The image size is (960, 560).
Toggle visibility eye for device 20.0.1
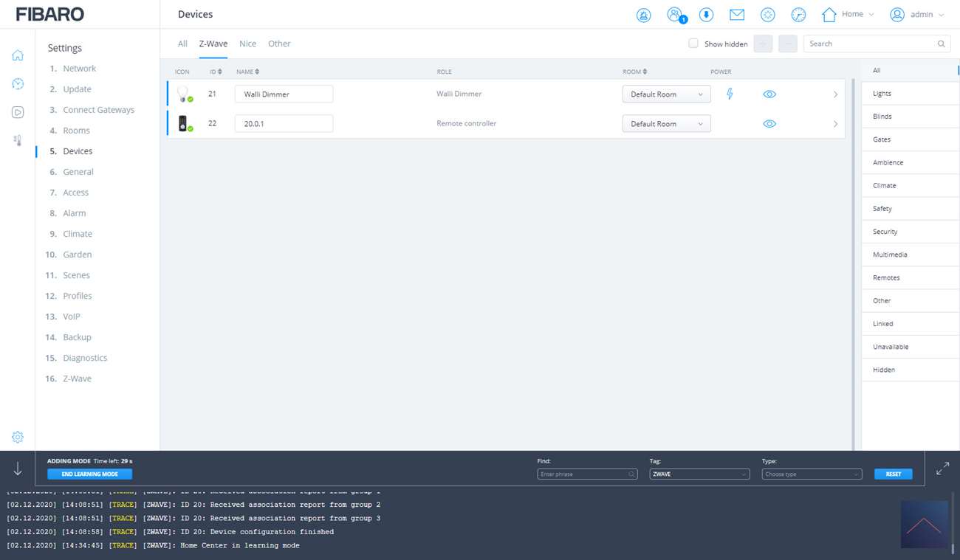pos(769,124)
